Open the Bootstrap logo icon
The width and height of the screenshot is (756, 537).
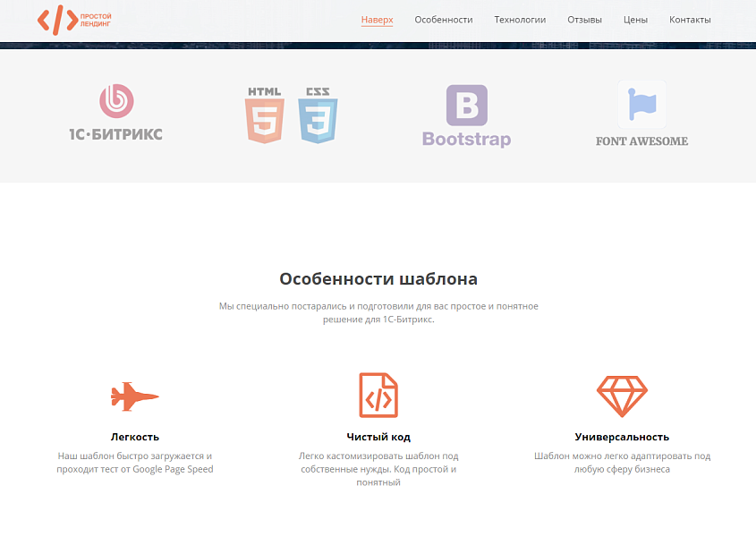point(466,103)
